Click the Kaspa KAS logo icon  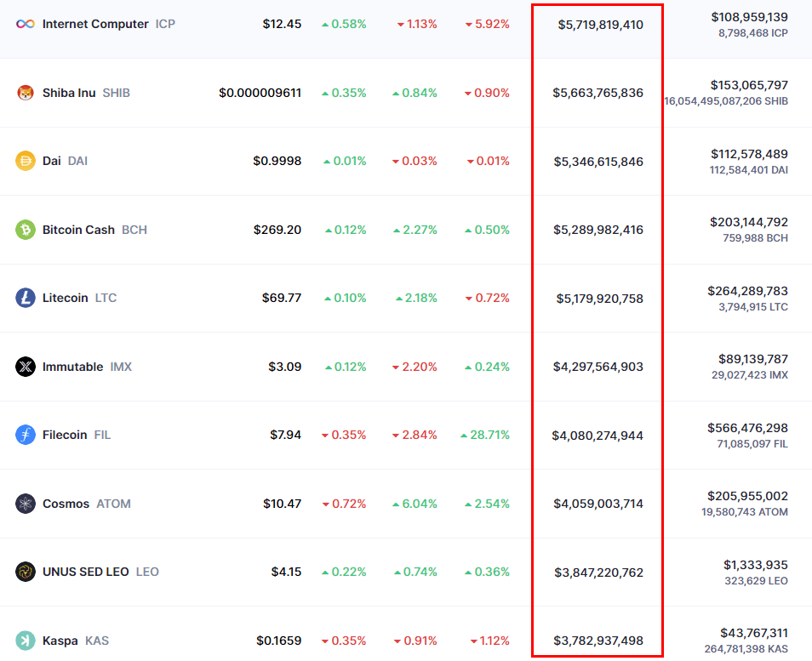24,641
